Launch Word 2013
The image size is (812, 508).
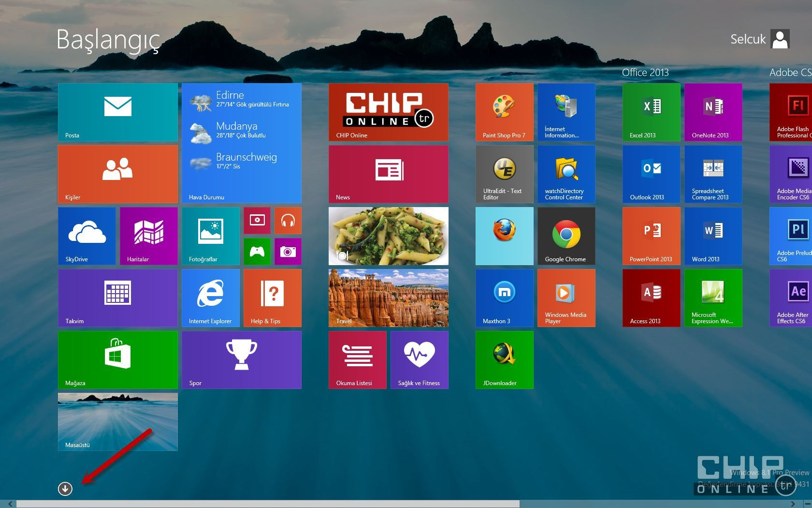(713, 236)
